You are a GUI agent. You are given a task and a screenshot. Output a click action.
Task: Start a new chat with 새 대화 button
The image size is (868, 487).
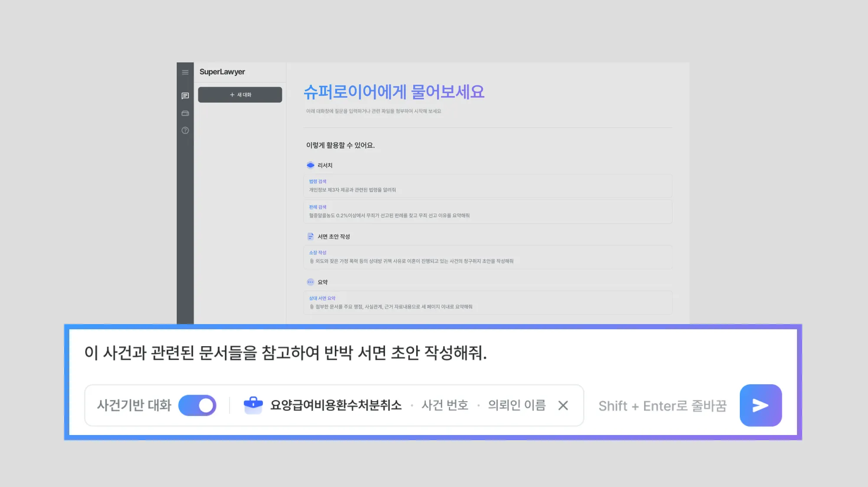pos(240,95)
